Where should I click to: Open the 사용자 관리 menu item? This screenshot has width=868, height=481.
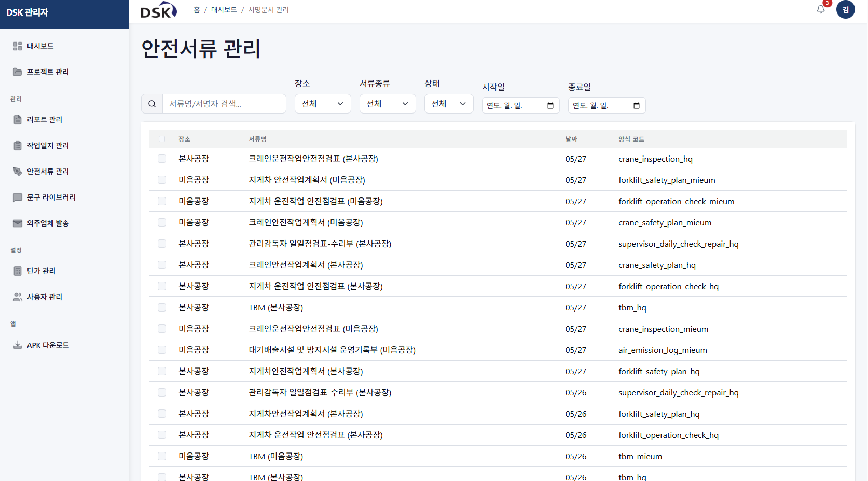(45, 297)
